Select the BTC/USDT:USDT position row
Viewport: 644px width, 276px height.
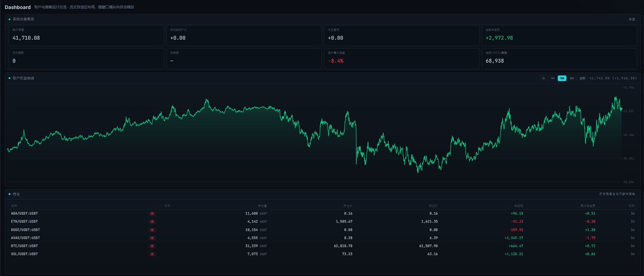[322, 245]
